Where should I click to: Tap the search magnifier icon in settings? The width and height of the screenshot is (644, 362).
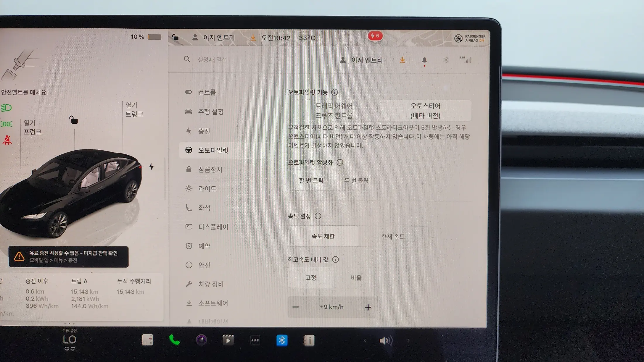(x=187, y=59)
